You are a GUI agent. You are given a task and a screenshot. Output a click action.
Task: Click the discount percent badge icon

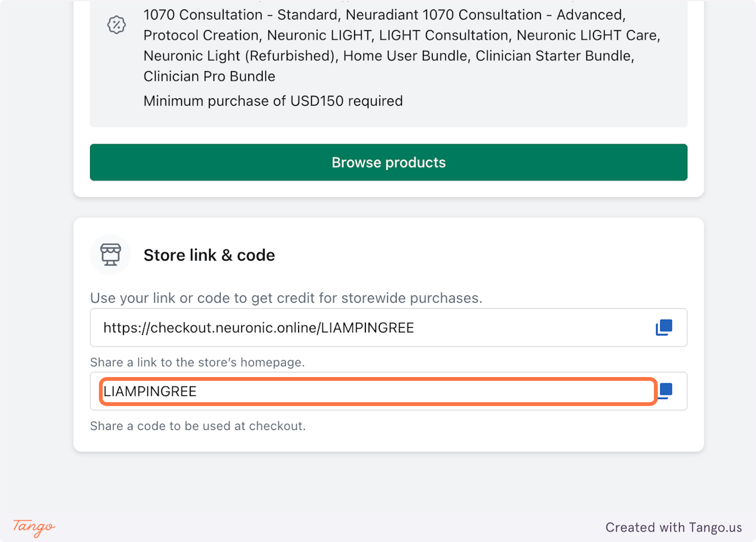[x=117, y=25]
